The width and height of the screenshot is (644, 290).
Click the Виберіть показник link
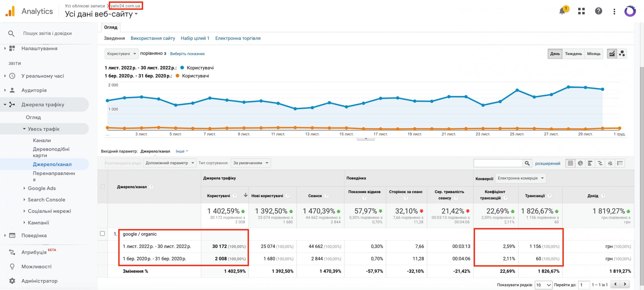click(187, 54)
